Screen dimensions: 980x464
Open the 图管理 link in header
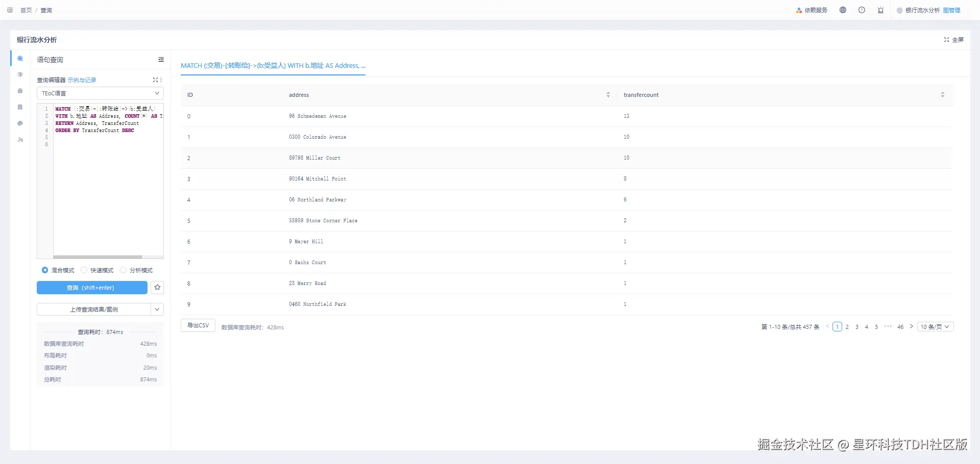click(951, 10)
